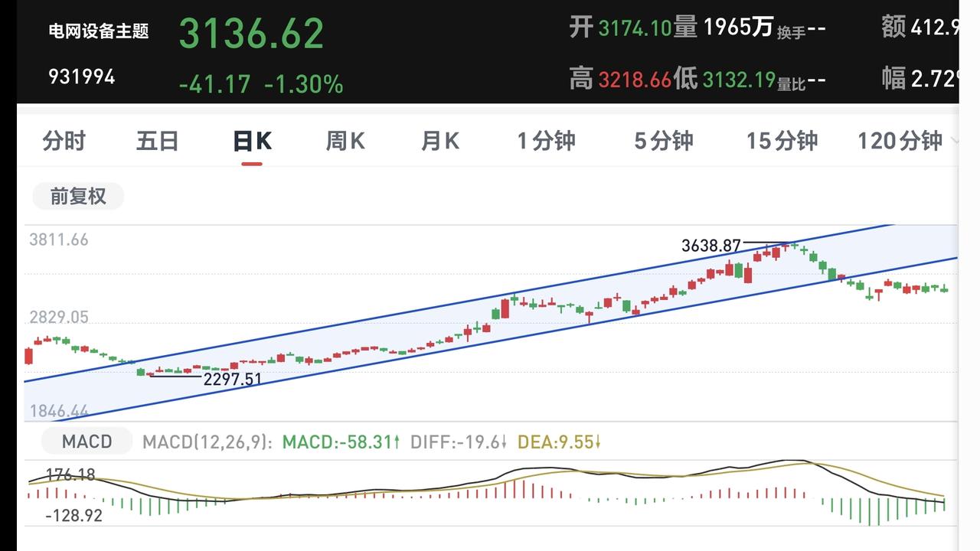980x551 pixels.
Task: Click the index code 931994
Action: (82, 77)
